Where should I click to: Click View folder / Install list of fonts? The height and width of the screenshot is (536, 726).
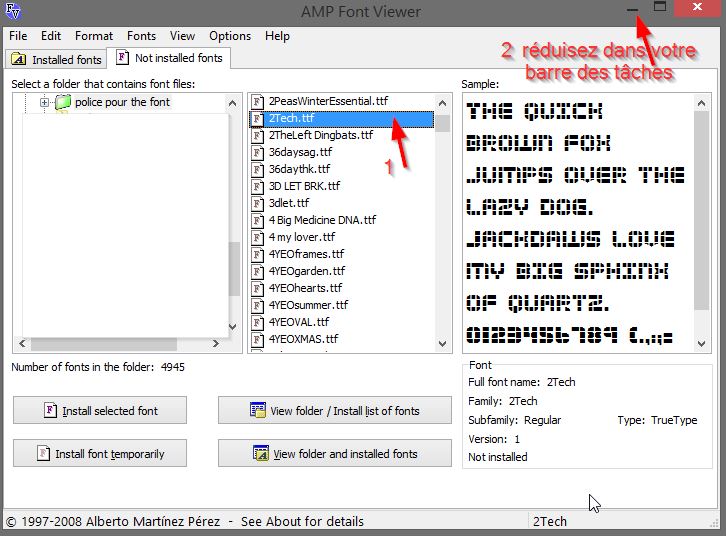click(x=334, y=410)
